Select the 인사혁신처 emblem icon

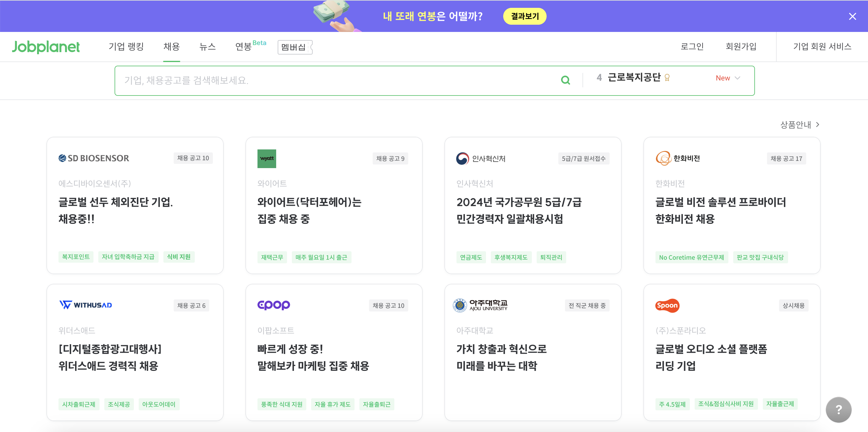(x=462, y=158)
